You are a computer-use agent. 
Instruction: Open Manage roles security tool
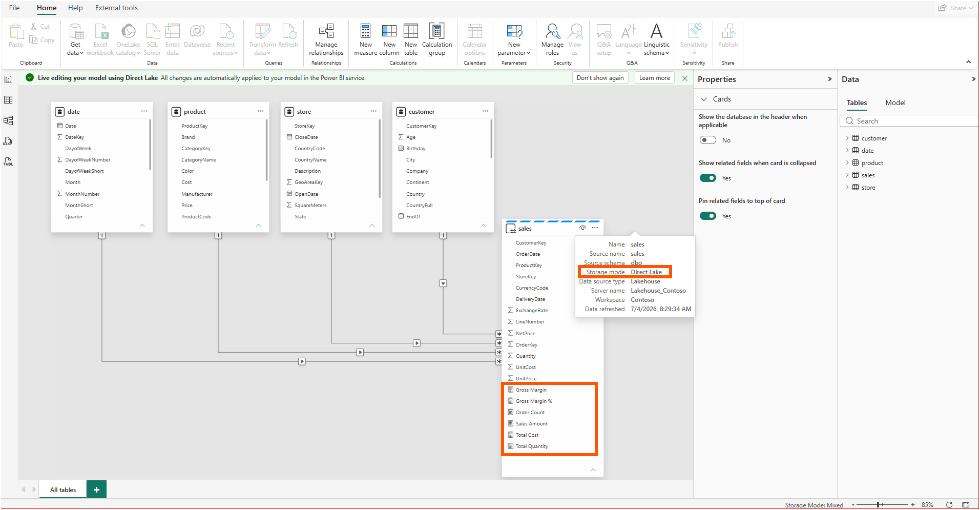(x=552, y=40)
